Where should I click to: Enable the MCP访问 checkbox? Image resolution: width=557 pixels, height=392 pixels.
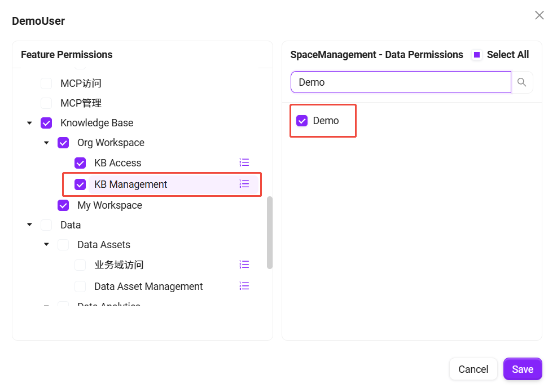(46, 84)
